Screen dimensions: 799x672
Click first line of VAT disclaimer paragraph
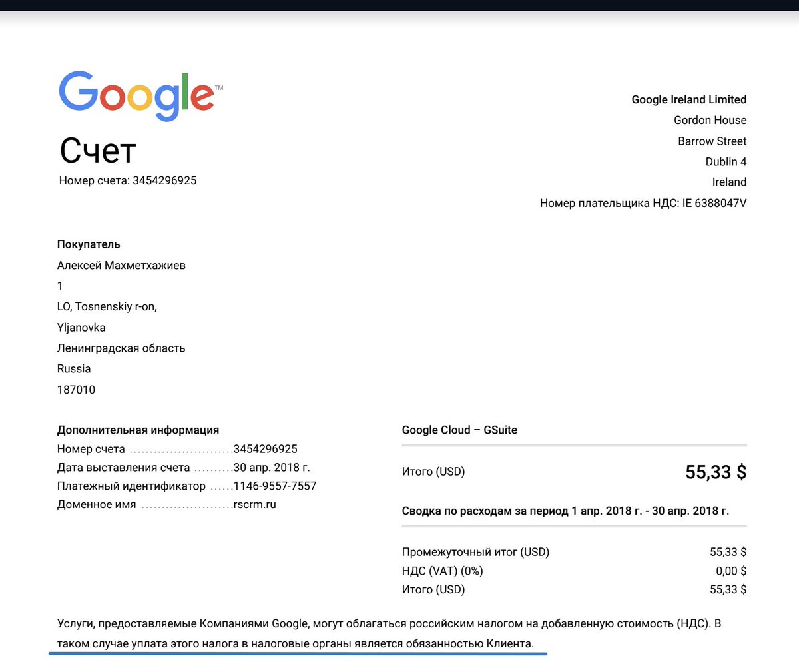tap(389, 624)
